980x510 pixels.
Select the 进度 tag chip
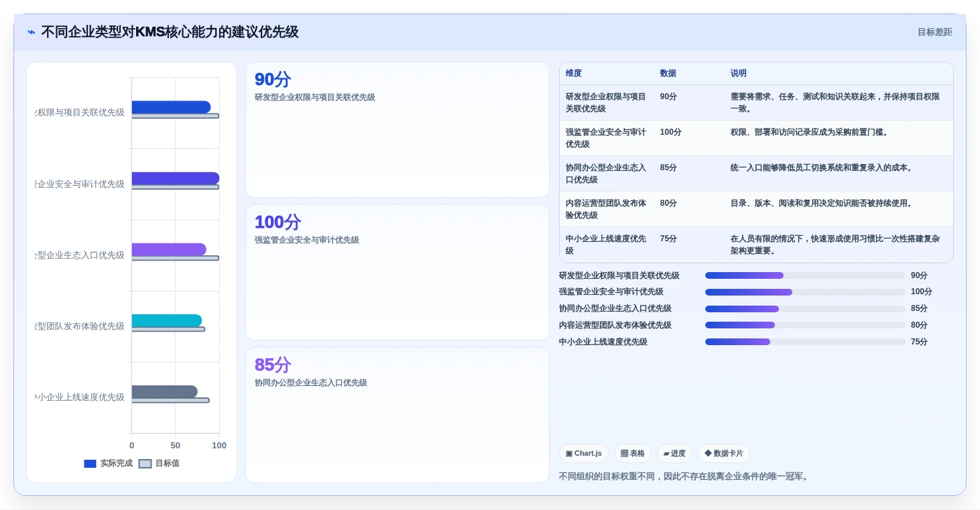coord(674,454)
